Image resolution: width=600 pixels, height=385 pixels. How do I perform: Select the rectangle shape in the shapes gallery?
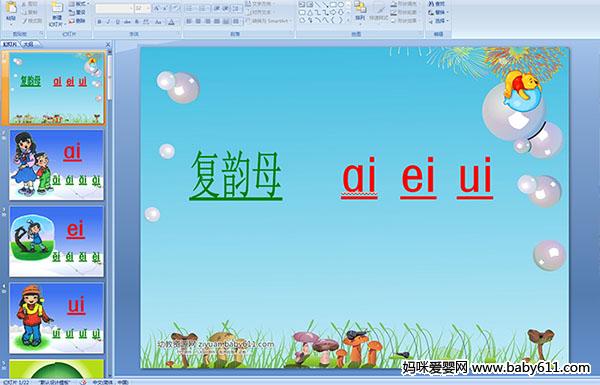(x=334, y=4)
